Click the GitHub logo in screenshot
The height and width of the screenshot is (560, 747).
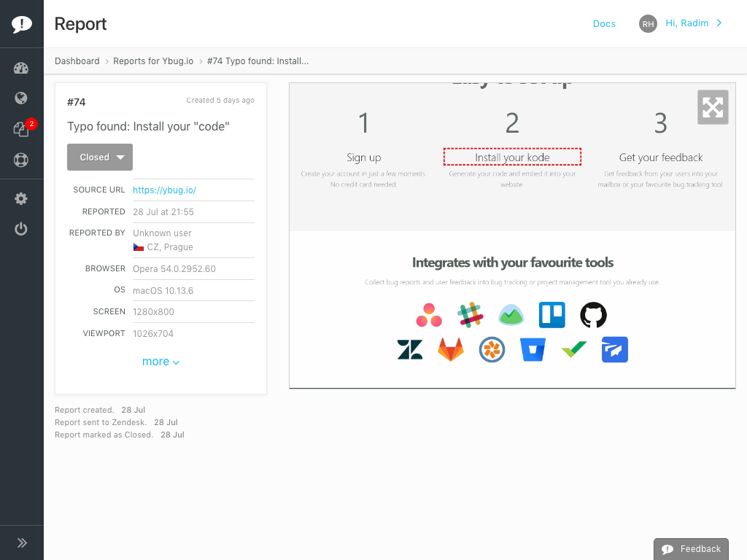tap(593, 315)
